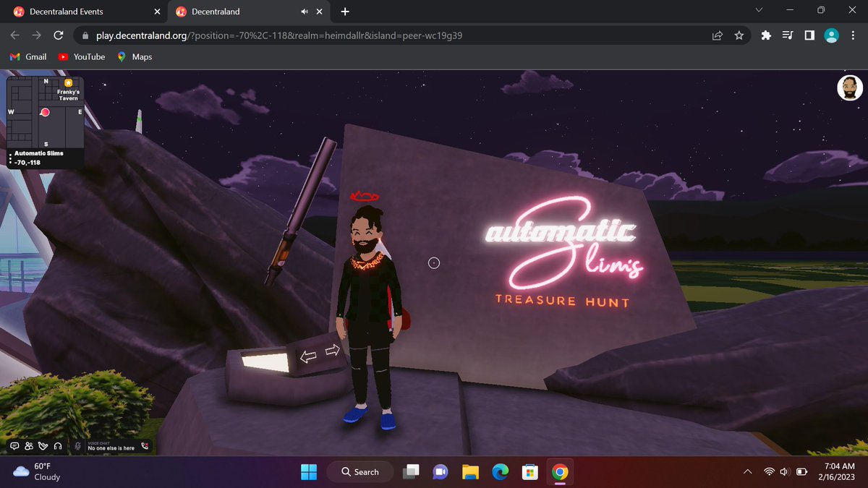The image size is (868, 488).
Task: Click the taskbar Search box
Action: (359, 472)
